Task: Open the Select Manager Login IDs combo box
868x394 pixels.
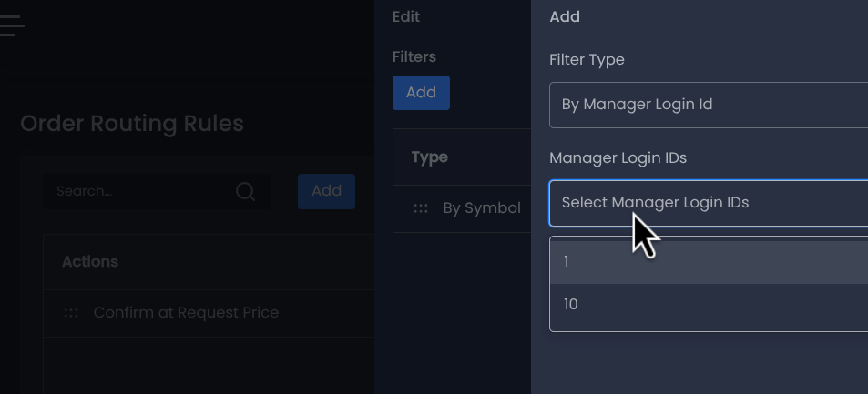Action: click(x=709, y=203)
